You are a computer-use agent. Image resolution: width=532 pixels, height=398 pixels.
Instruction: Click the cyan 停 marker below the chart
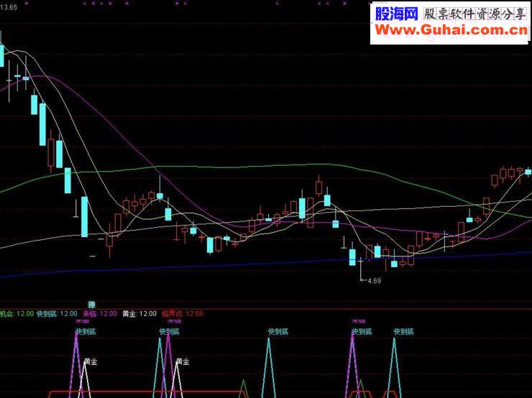tap(91, 304)
